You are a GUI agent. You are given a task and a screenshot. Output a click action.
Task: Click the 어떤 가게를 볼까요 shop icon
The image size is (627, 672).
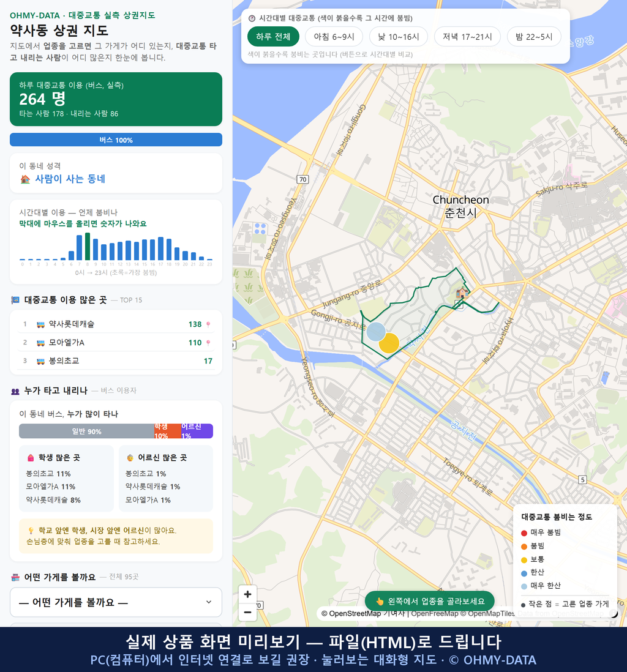15,577
